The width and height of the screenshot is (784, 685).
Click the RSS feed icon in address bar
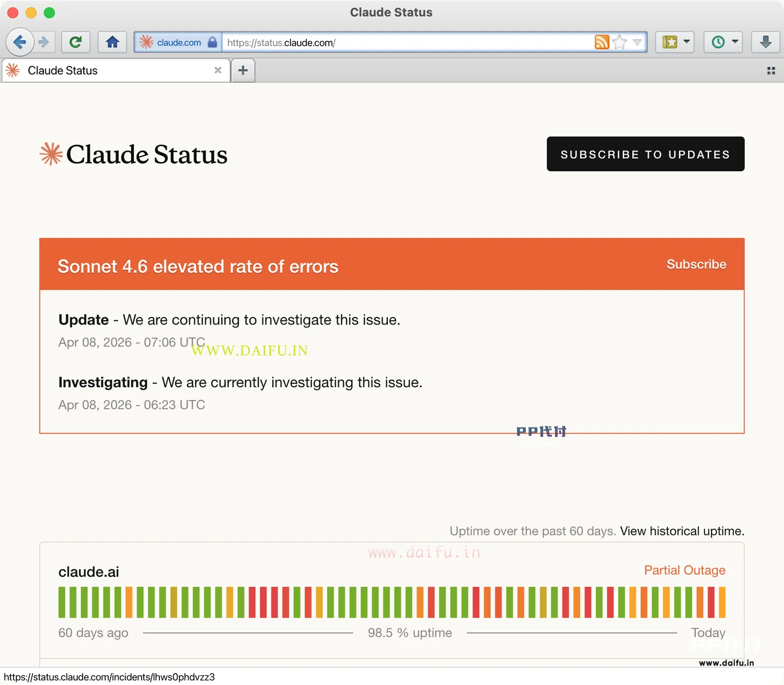click(x=602, y=42)
